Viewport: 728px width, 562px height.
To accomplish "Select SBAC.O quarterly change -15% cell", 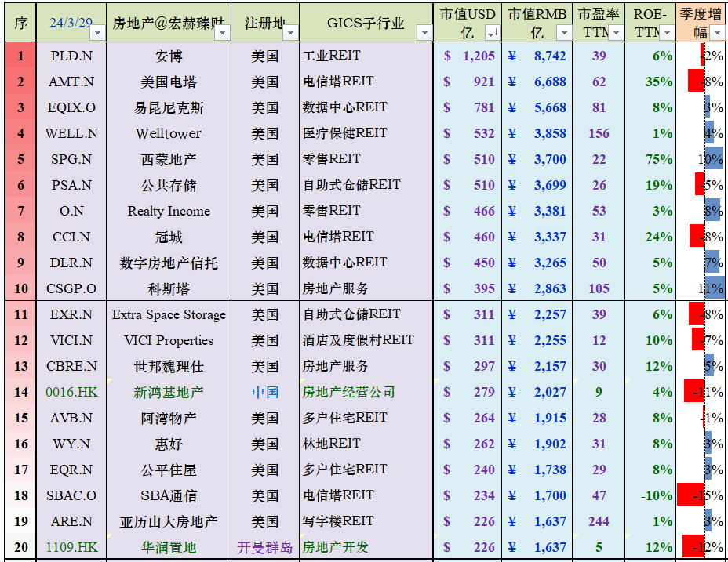I will click(701, 495).
